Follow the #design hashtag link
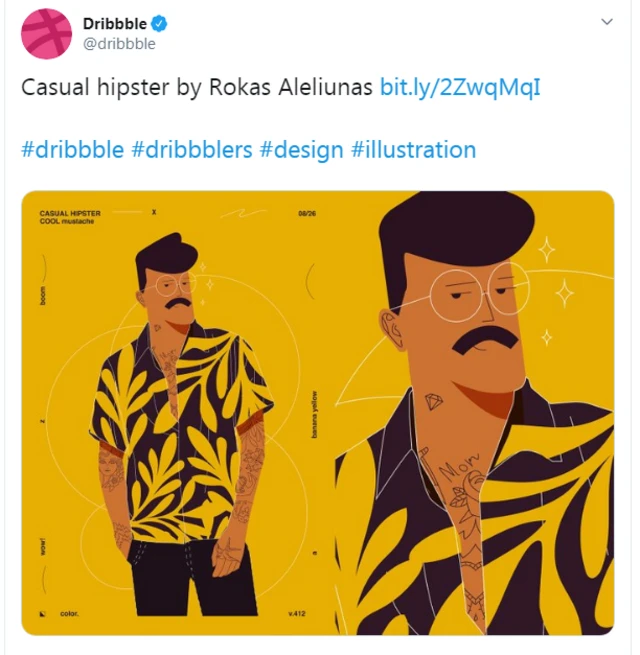640x655 pixels. (x=301, y=150)
